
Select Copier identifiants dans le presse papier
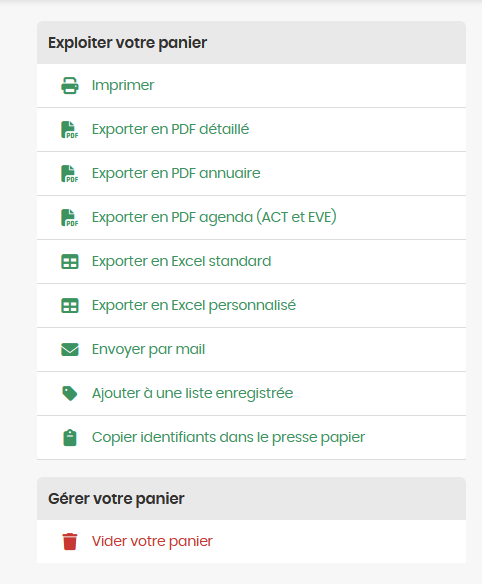pyautogui.click(x=228, y=437)
